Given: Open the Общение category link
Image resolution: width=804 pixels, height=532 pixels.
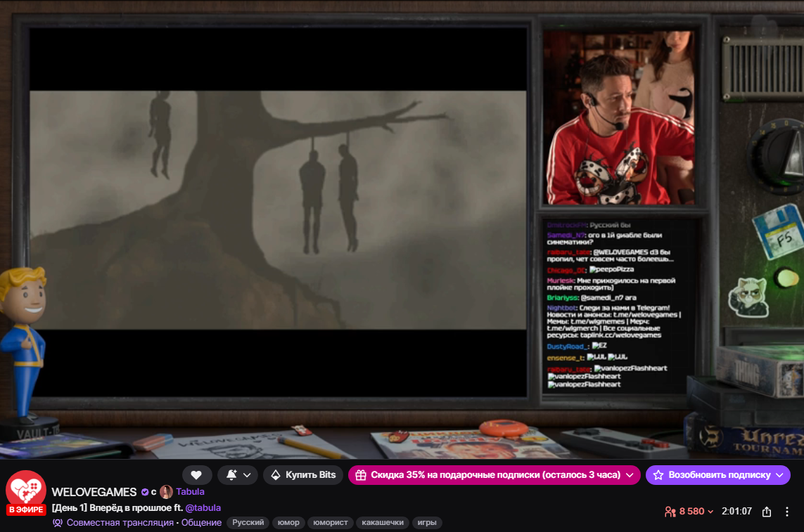Looking at the screenshot, I should click(x=201, y=523).
